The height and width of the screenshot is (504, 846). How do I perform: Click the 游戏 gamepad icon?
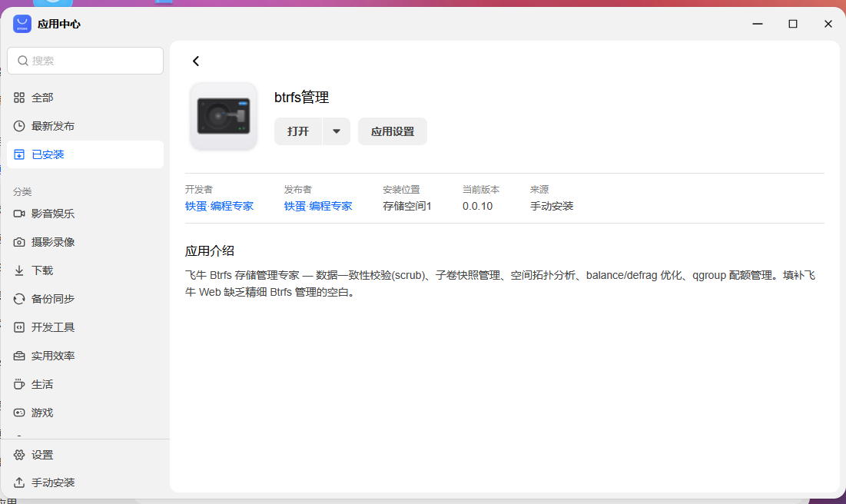pos(19,413)
